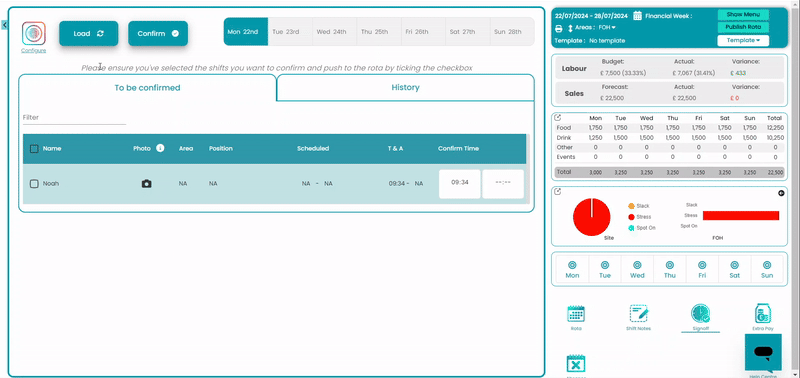Select the Fri 26th day tab

[x=423, y=32]
